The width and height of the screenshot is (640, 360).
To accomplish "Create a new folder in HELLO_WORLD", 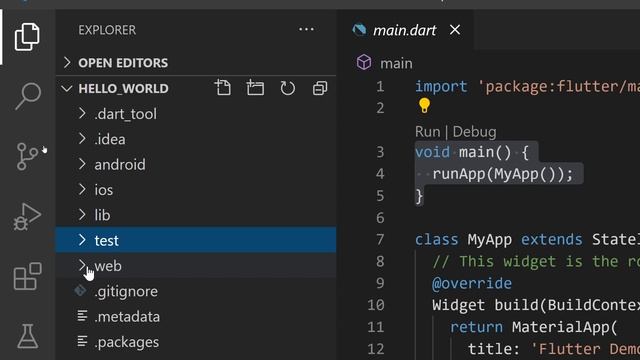I will [255, 88].
